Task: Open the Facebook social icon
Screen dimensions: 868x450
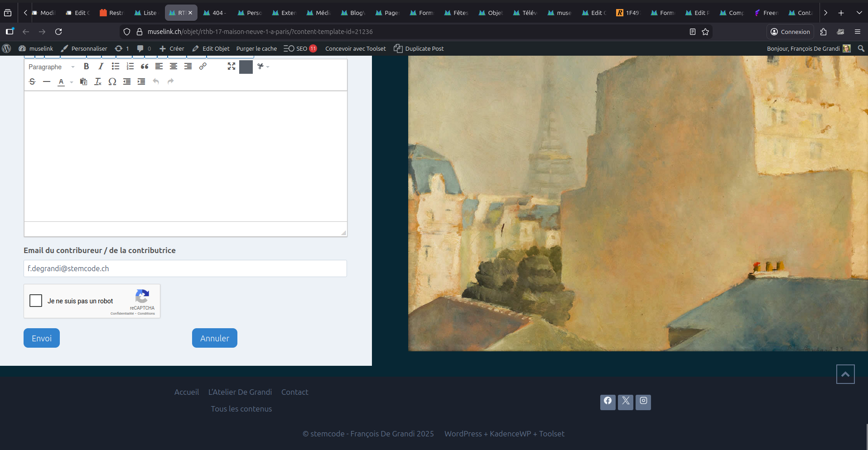Action: click(608, 402)
